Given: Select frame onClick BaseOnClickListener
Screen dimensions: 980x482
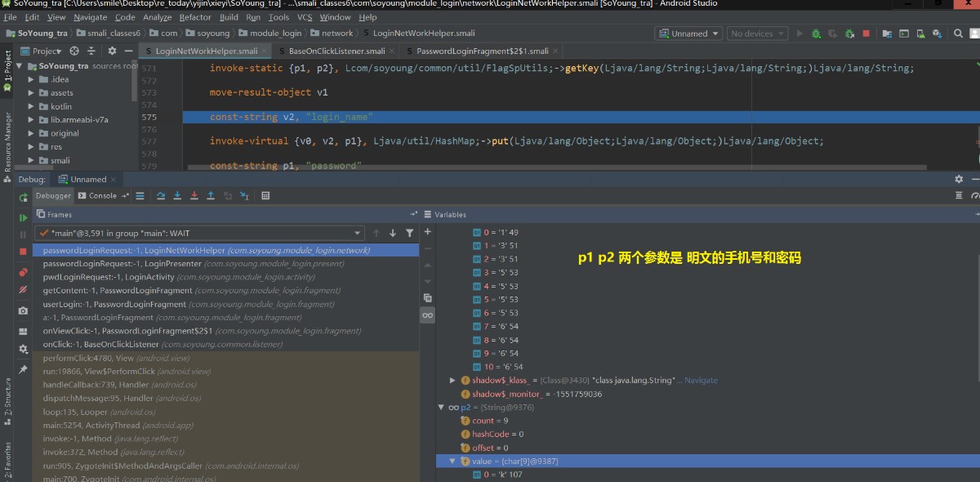Looking at the screenshot, I should pyautogui.click(x=227, y=344).
